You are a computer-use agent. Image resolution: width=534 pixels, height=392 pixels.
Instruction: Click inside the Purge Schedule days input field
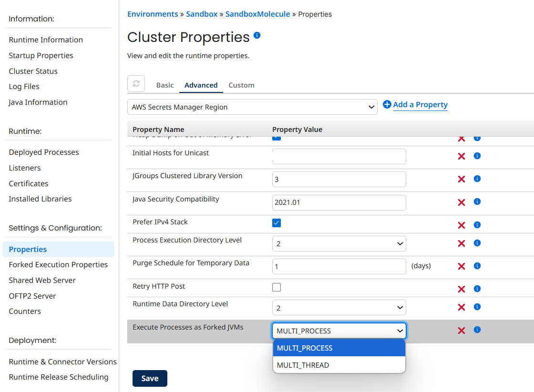pyautogui.click(x=339, y=266)
